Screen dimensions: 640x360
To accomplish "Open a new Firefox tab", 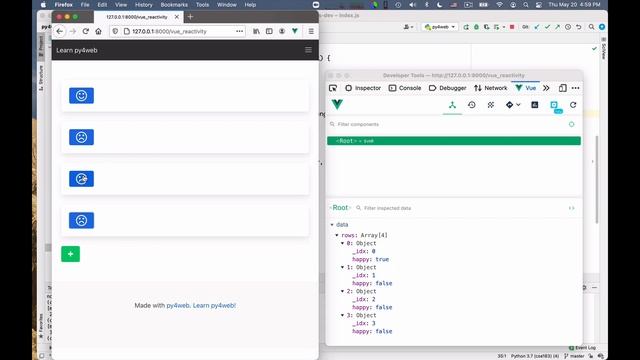I will coord(191,17).
